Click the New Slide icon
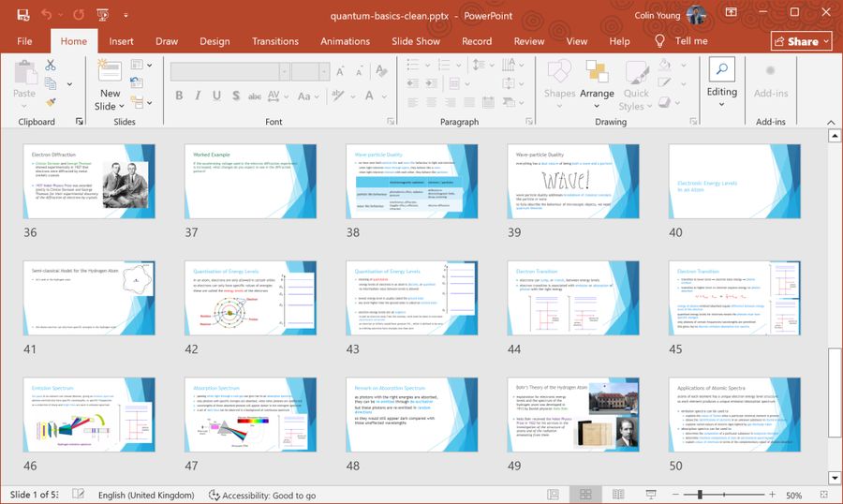This screenshot has width=843, height=504. coord(110,71)
